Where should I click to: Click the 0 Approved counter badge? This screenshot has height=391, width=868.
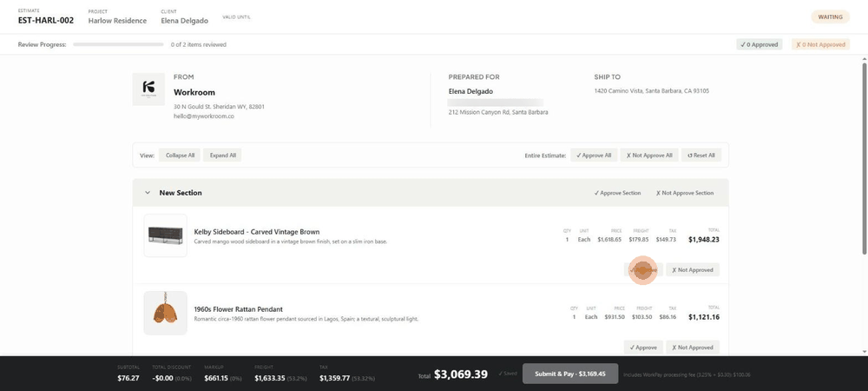click(759, 45)
